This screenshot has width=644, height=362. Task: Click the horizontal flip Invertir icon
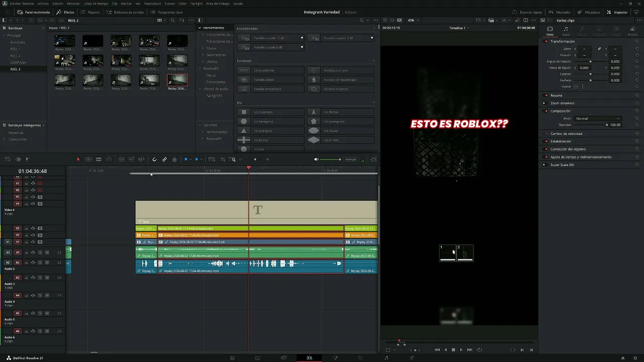click(x=577, y=86)
